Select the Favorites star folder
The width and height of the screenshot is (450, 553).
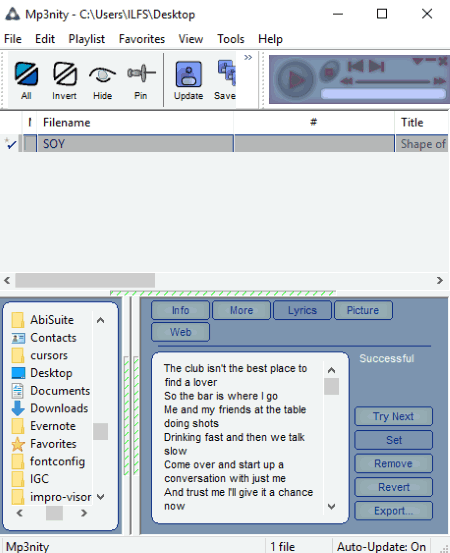44,444
